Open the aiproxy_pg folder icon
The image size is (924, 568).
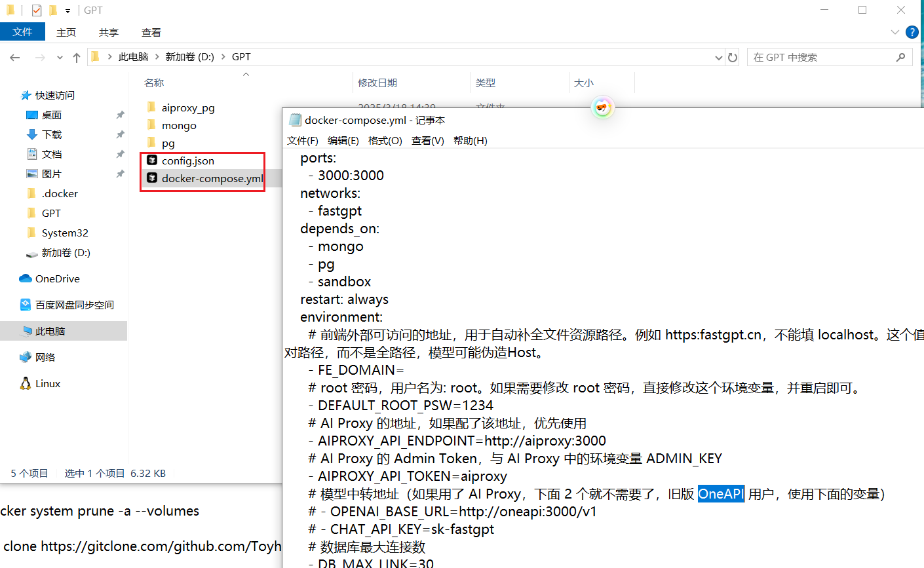coord(152,107)
